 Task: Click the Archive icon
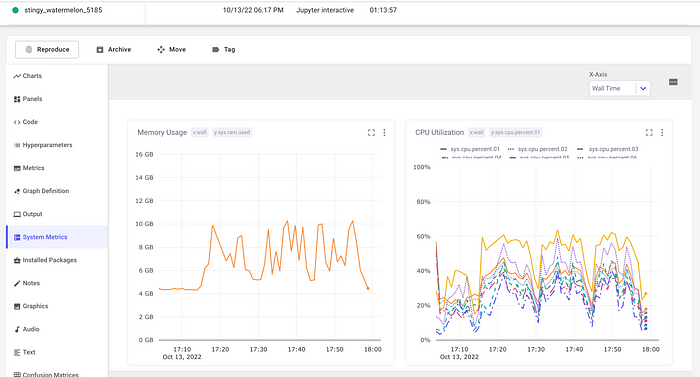click(x=100, y=50)
